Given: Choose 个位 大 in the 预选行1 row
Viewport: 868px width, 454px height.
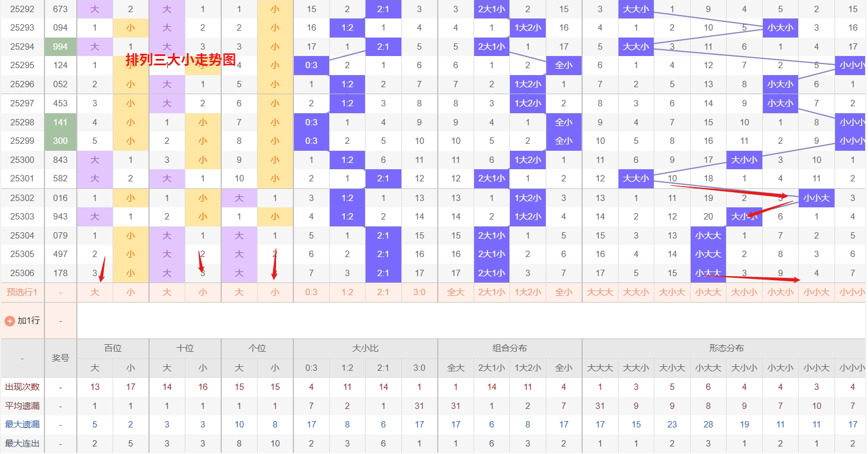Looking at the screenshot, I should (239, 292).
